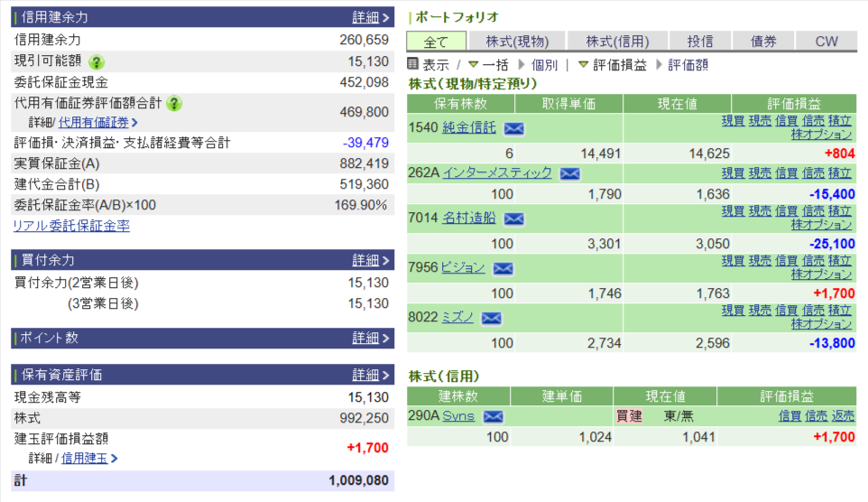Image resolution: width=868 pixels, height=502 pixels.
Task: Click 現買 for ビジョン
Action: pos(733,260)
